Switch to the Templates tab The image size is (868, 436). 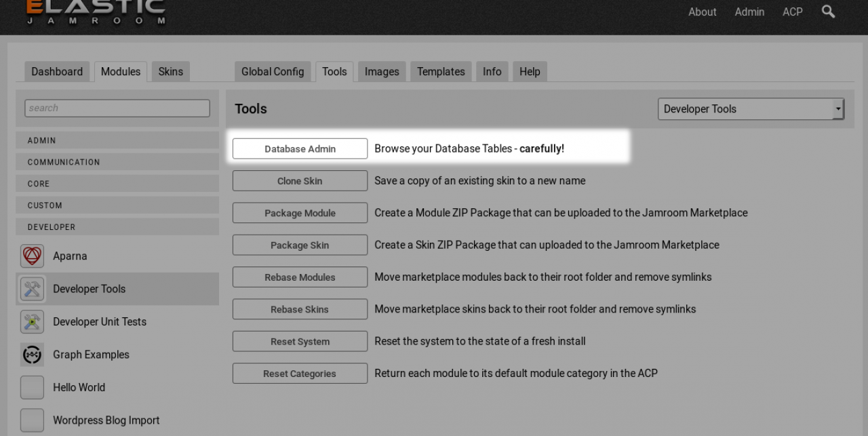[441, 72]
